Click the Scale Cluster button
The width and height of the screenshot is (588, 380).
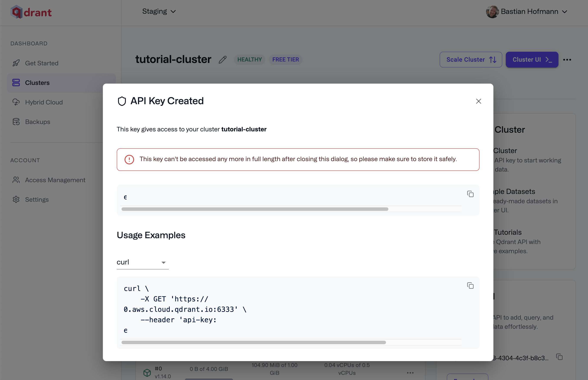point(471,59)
